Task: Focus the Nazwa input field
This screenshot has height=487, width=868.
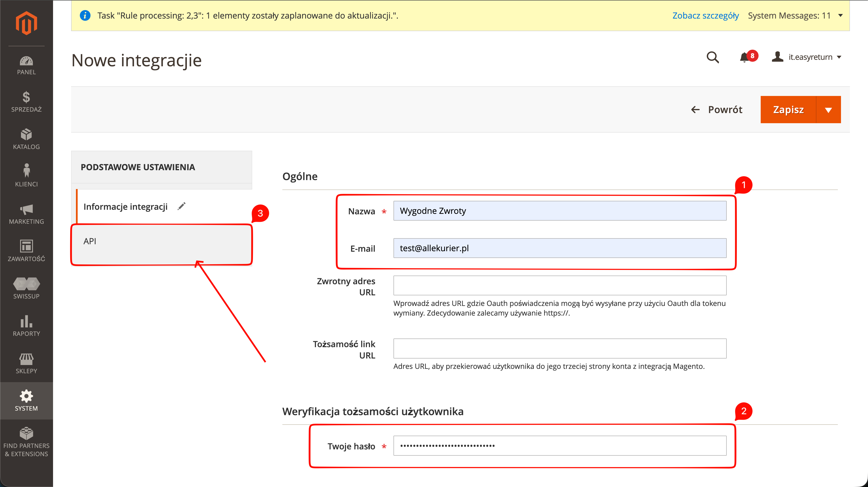Action: pos(560,211)
